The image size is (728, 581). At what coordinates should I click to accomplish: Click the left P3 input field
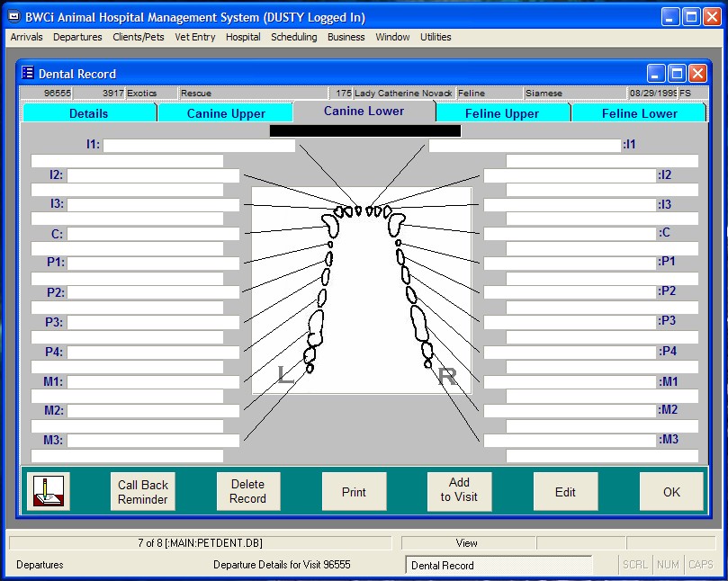tap(153, 322)
